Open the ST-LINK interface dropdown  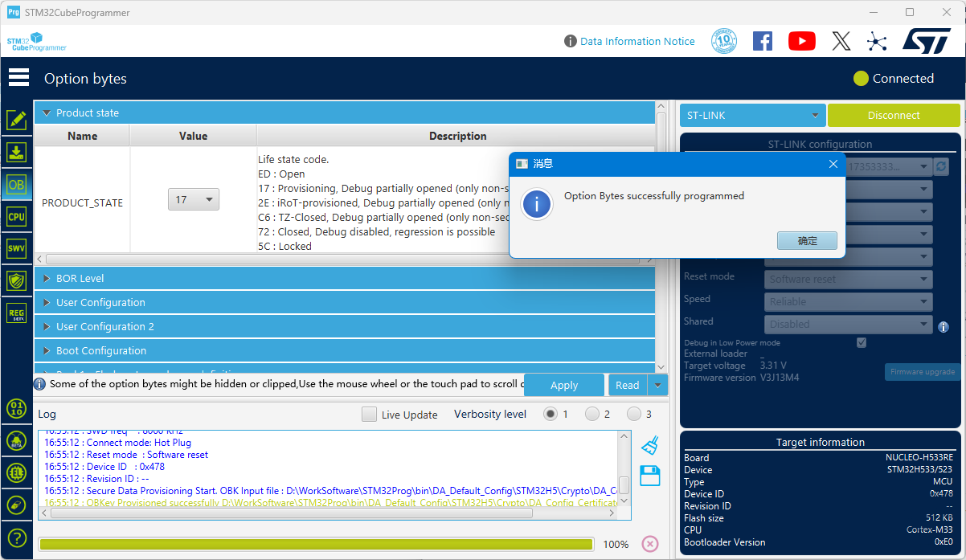click(753, 115)
